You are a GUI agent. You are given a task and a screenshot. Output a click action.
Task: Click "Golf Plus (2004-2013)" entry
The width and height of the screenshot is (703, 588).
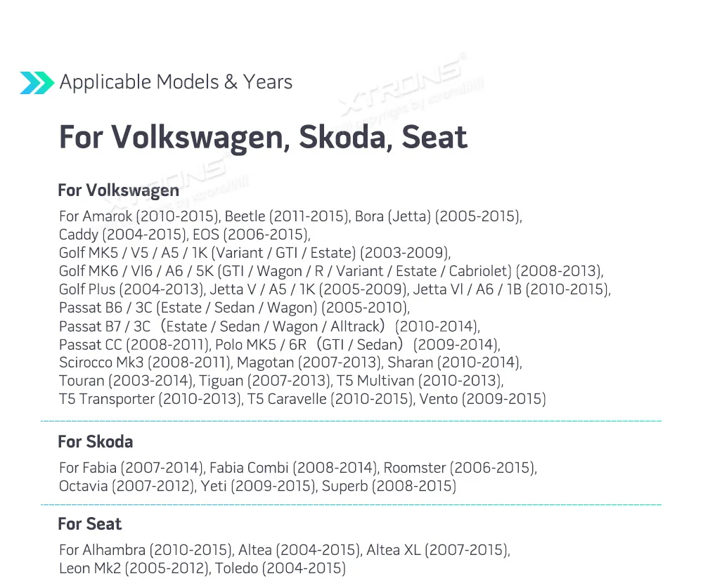tap(131, 289)
